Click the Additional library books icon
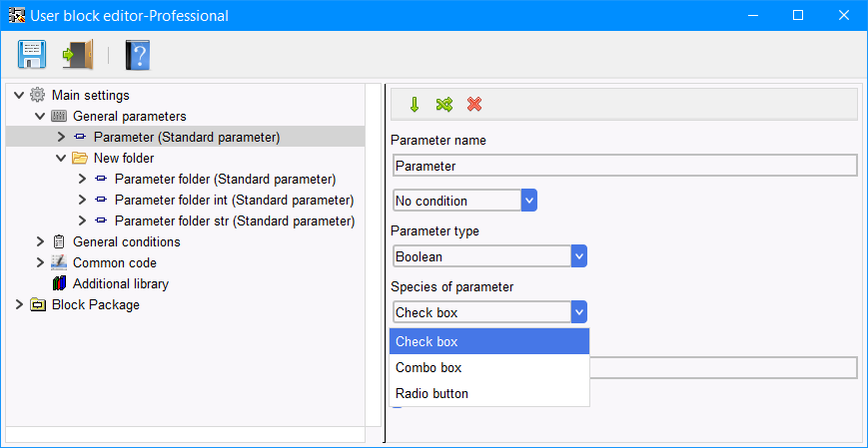The image size is (868, 448). tap(59, 283)
